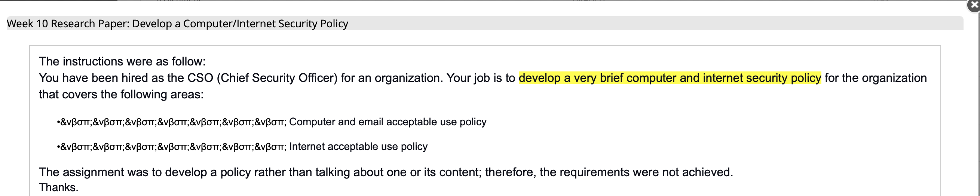Image resolution: width=980 pixels, height=196 pixels.
Task: Click "Internet acceptable use policy" bullet text
Action: click(358, 147)
